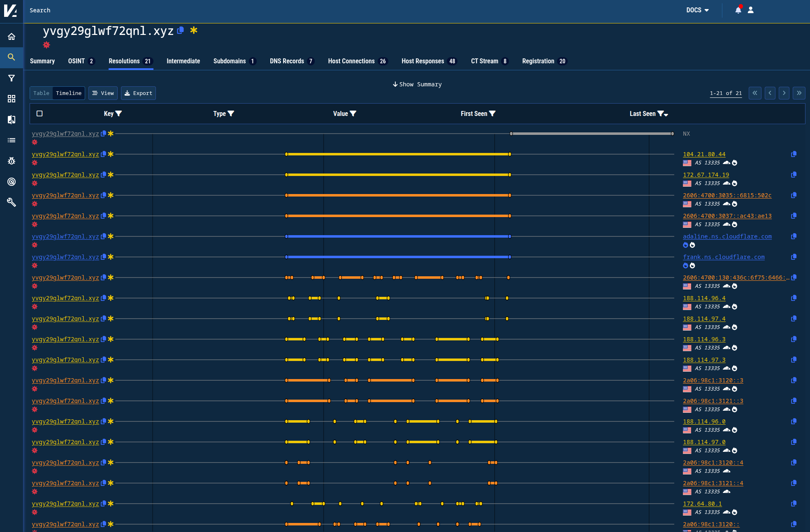Screen dimensions: 810x532
Task: Select the Search icon in the sidebar
Action: tap(12, 57)
